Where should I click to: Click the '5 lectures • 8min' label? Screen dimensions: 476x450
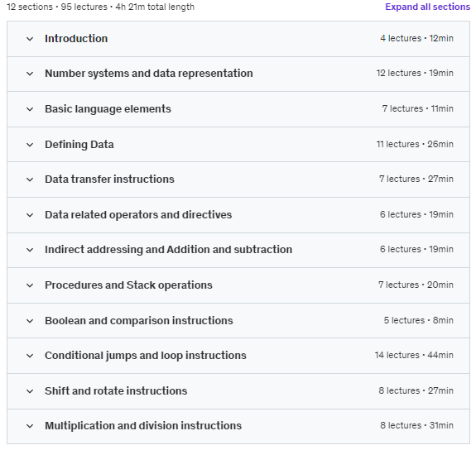pyautogui.click(x=419, y=320)
